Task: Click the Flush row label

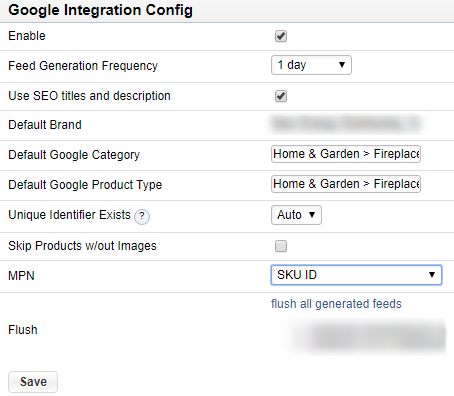Action: [x=23, y=330]
